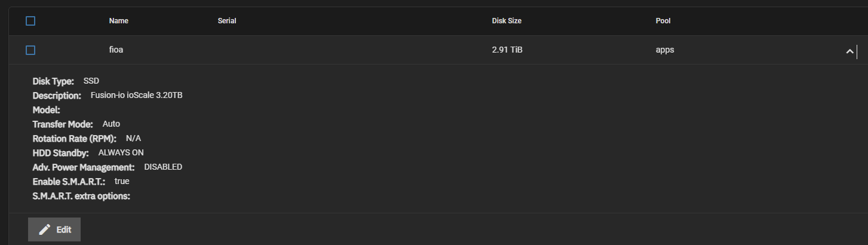Click the Rotation Rate N/A value

pos(133,138)
